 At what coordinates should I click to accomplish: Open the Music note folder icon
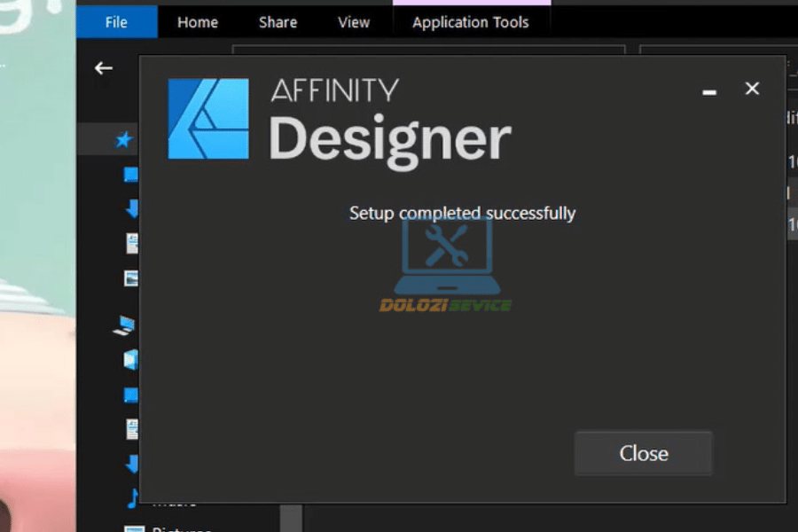click(132, 498)
